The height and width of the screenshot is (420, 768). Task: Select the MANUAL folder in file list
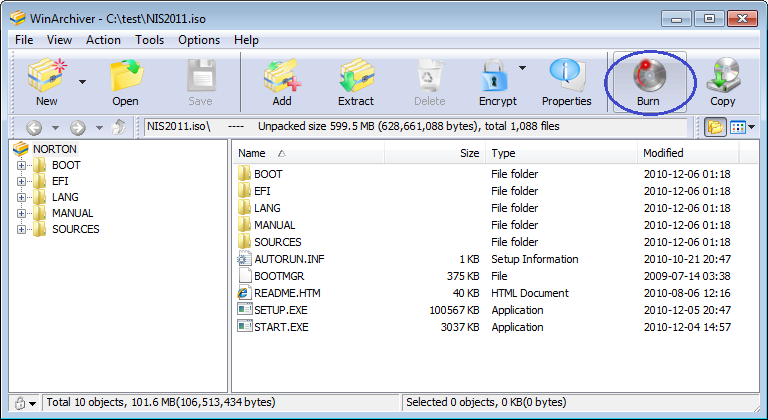[274, 225]
